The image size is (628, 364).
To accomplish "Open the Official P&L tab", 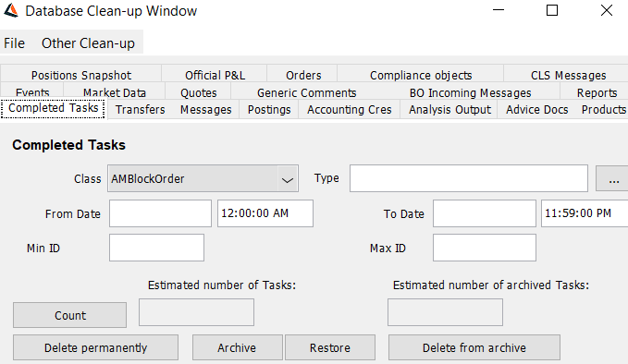I will pyautogui.click(x=215, y=75).
